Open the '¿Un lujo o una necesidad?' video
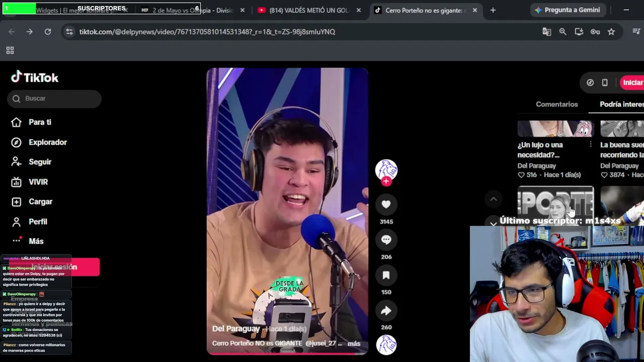The width and height of the screenshot is (644, 362). pyautogui.click(x=540, y=150)
